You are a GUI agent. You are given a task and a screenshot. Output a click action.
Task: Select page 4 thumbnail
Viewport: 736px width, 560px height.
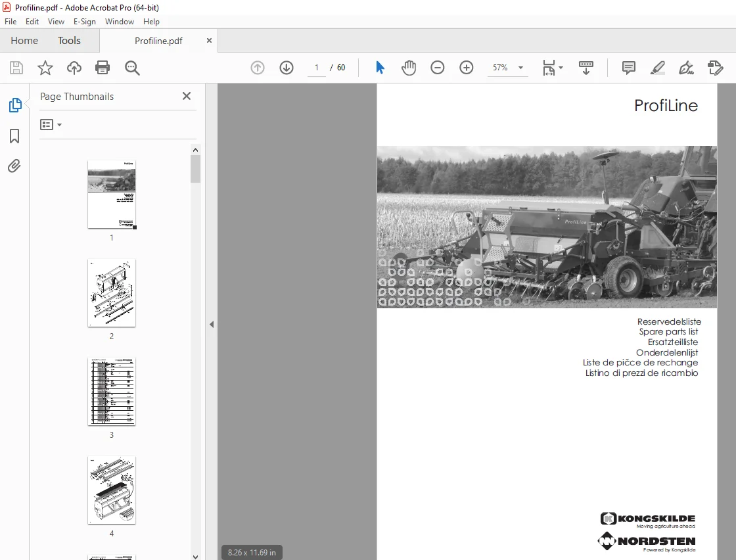(112, 490)
